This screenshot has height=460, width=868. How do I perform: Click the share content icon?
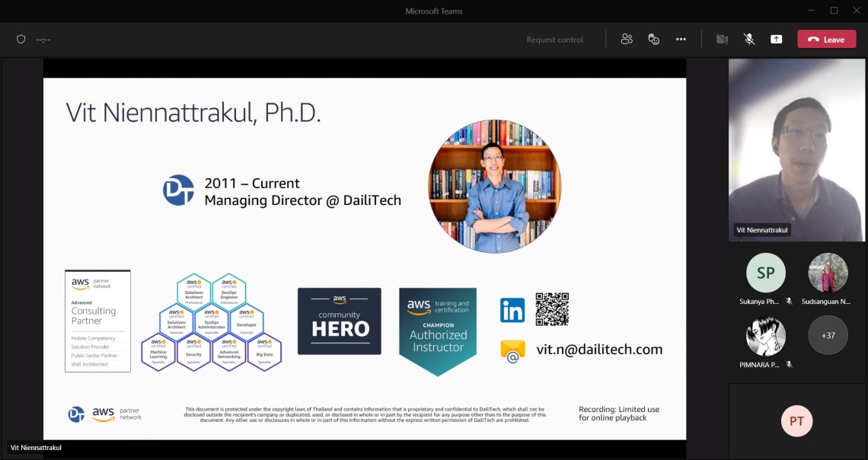(776, 40)
